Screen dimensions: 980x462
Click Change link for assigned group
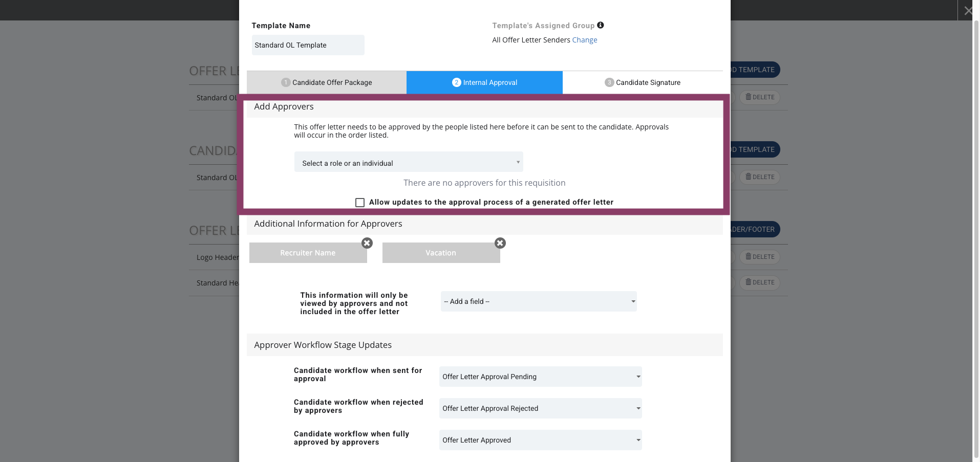click(585, 40)
